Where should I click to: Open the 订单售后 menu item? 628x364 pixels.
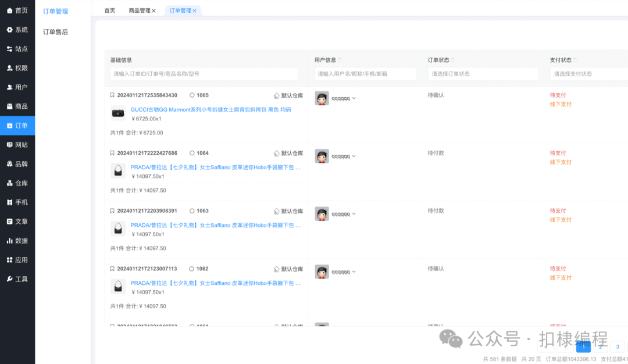(55, 32)
